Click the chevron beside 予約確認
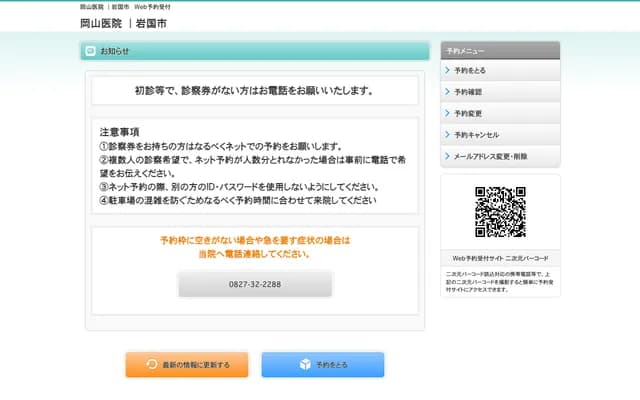 coord(447,91)
